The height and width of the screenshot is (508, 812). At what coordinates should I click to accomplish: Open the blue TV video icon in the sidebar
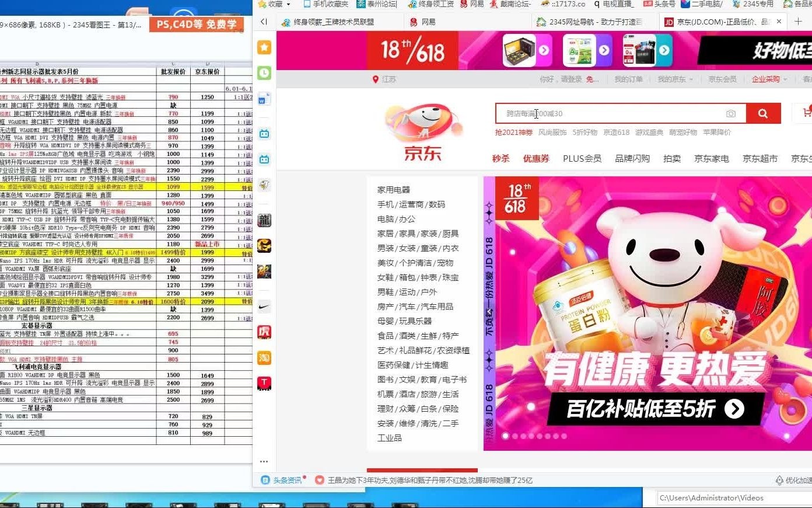(264, 133)
